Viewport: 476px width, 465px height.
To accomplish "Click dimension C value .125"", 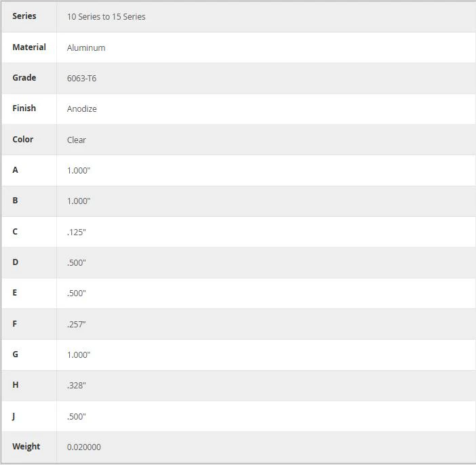I will [76, 232].
